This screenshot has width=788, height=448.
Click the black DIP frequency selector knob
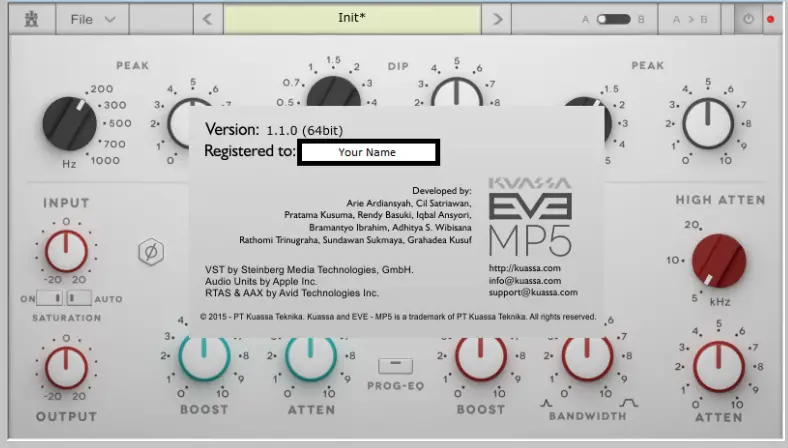pyautogui.click(x=333, y=93)
